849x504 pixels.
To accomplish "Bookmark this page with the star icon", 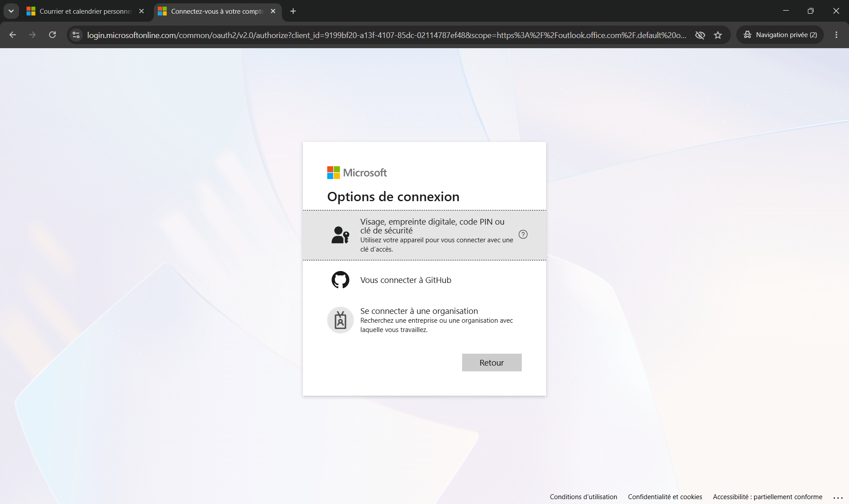I will tap(718, 35).
